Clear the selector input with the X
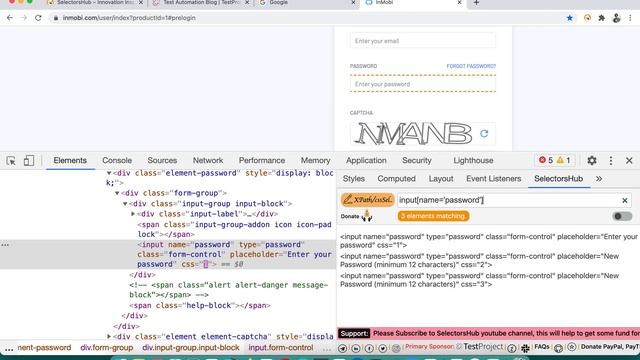The image size is (640, 360). pyautogui.click(x=624, y=200)
